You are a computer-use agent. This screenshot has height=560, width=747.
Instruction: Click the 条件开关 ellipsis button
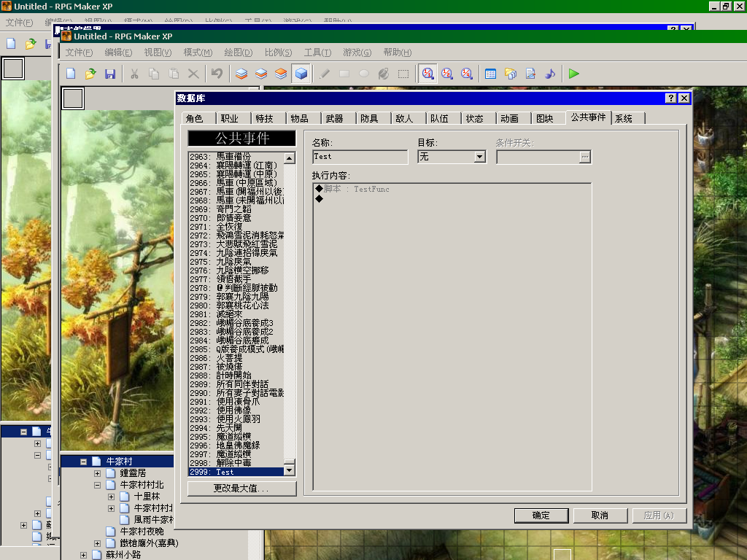pyautogui.click(x=584, y=157)
